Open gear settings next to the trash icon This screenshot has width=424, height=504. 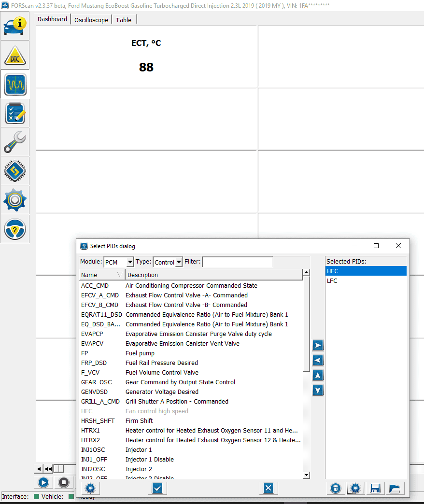[x=355, y=489]
